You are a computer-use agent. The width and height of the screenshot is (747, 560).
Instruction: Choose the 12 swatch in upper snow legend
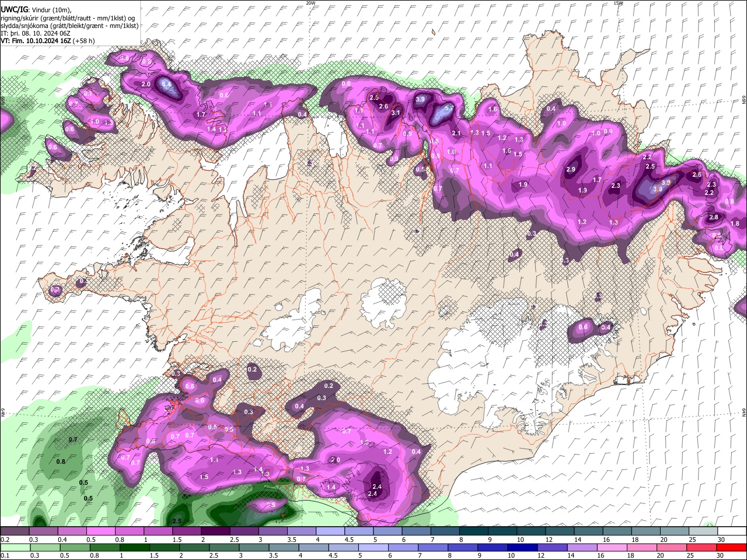[x=559, y=531]
